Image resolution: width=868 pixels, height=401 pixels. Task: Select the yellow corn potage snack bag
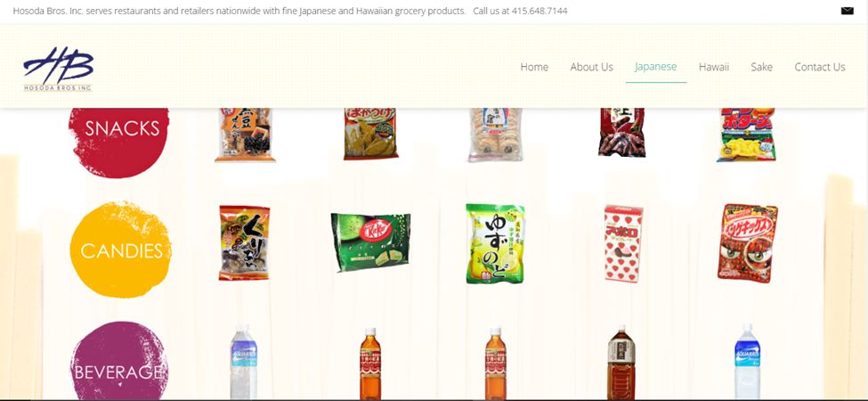point(747,135)
